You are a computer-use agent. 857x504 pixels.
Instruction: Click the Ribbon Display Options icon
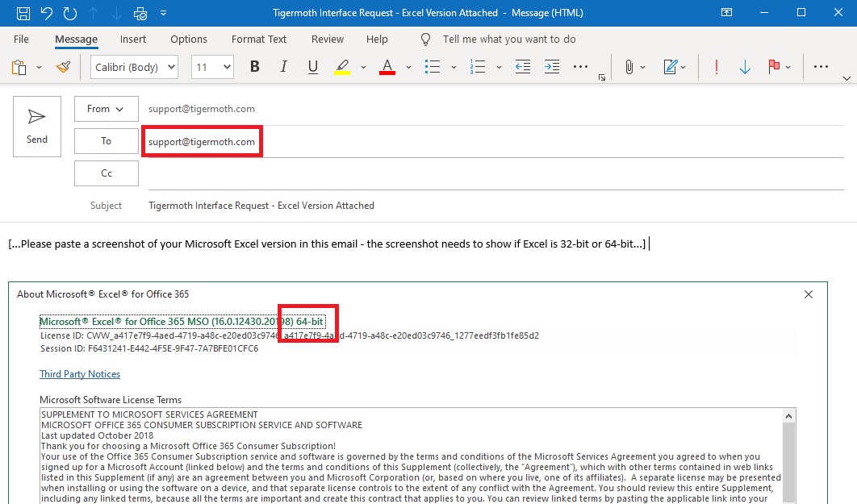pos(726,13)
